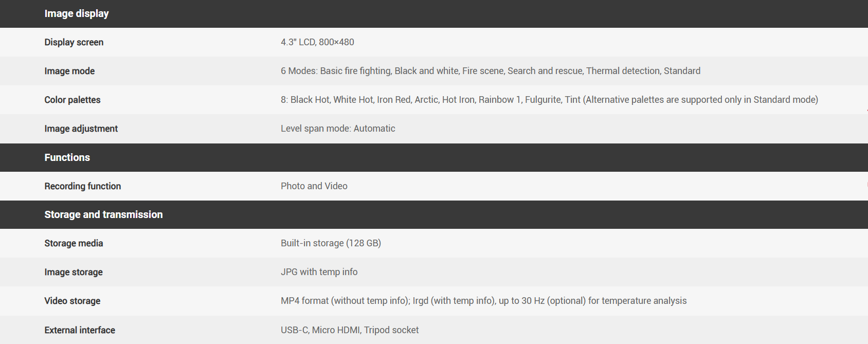Click the Built-in storage (128 GB) value
Image resolution: width=868 pixels, height=344 pixels.
click(331, 243)
